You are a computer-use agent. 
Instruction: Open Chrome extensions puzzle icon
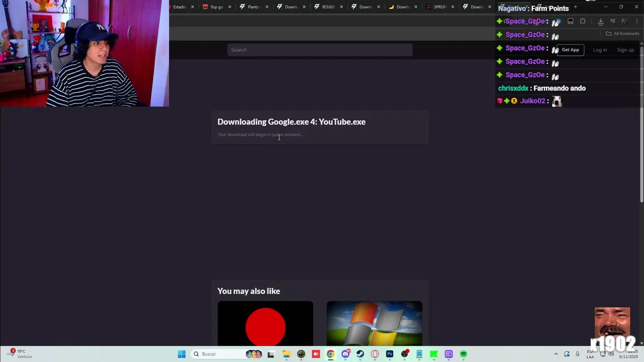pos(583,21)
